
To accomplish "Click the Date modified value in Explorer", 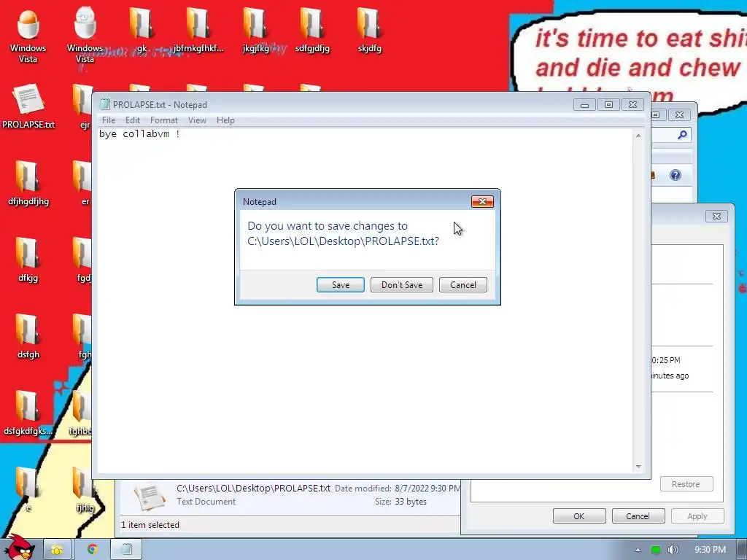I will (x=427, y=488).
